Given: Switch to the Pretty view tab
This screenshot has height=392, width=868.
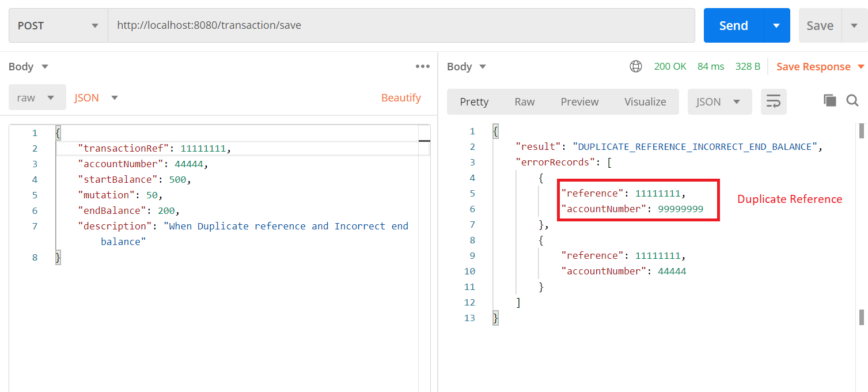Looking at the screenshot, I should point(474,101).
